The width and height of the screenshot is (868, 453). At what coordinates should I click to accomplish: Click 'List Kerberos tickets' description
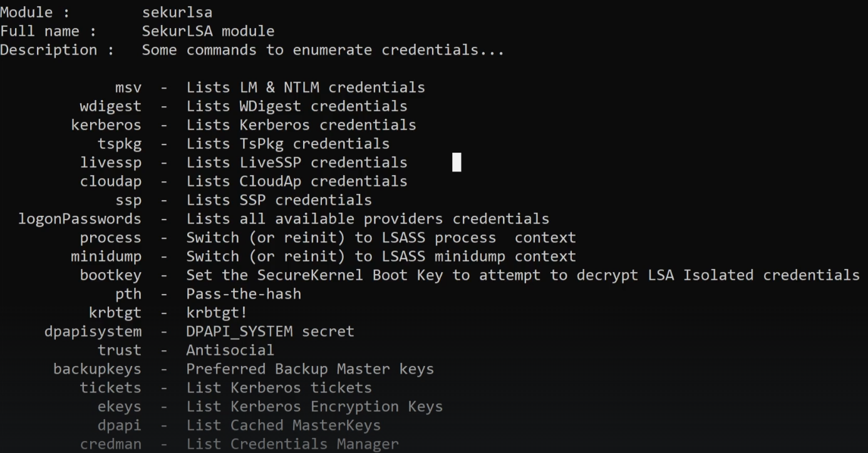pyautogui.click(x=279, y=387)
